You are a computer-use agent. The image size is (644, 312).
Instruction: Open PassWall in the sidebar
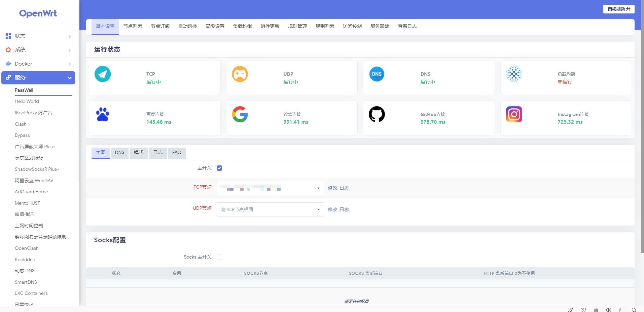[24, 90]
